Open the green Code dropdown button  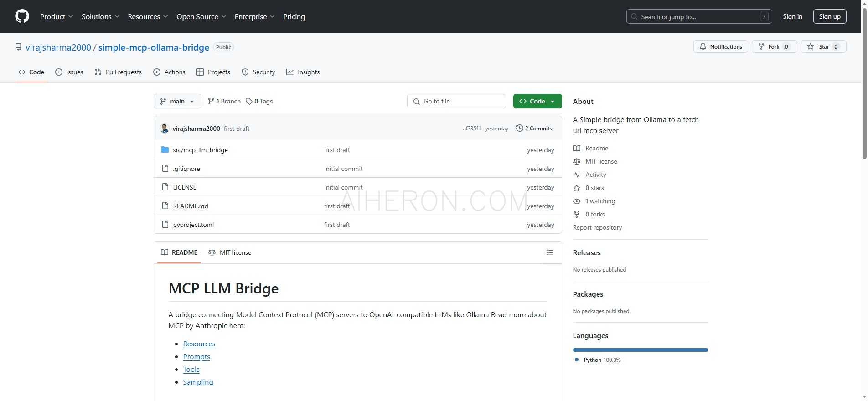click(x=537, y=101)
